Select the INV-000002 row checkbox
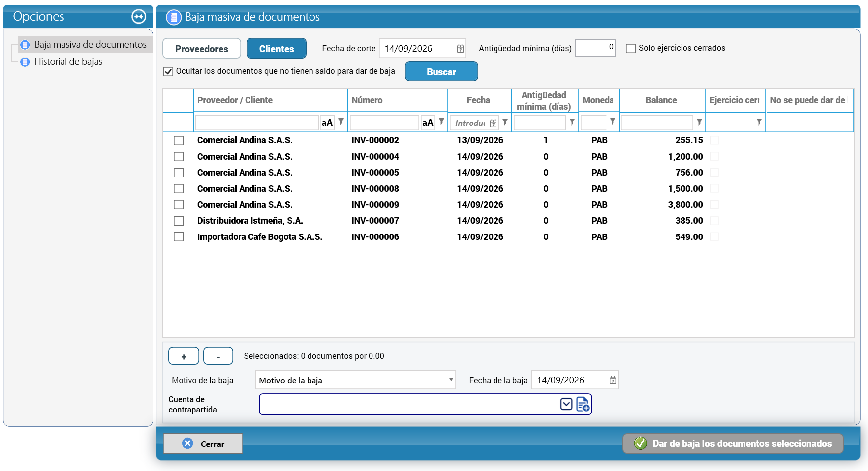This screenshot has width=868, height=471. pos(179,141)
